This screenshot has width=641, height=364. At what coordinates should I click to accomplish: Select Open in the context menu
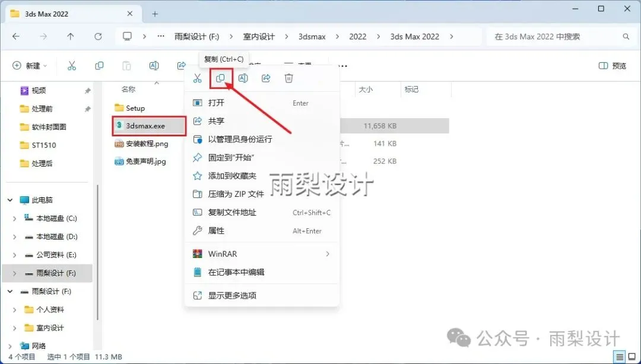[x=262, y=103]
